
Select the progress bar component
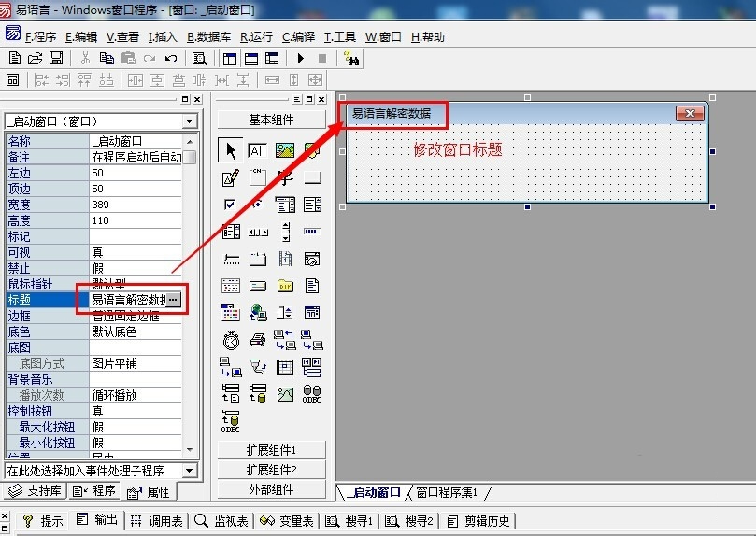click(x=311, y=232)
